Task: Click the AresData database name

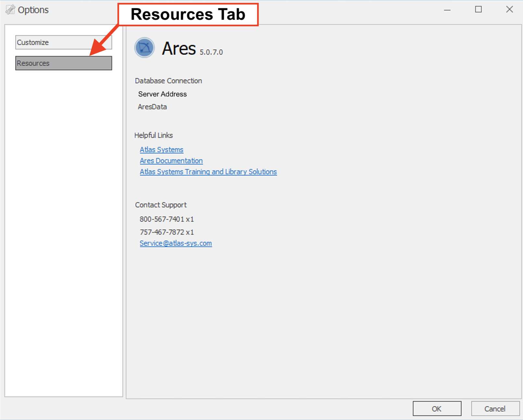Action: click(152, 107)
